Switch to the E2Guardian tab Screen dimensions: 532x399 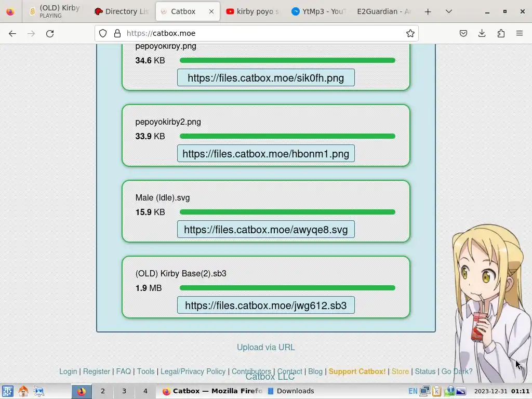(383, 11)
